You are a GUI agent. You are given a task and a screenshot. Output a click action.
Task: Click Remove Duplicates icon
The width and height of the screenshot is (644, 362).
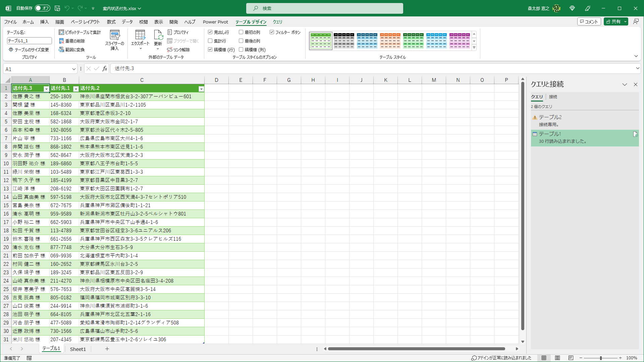pos(61,41)
